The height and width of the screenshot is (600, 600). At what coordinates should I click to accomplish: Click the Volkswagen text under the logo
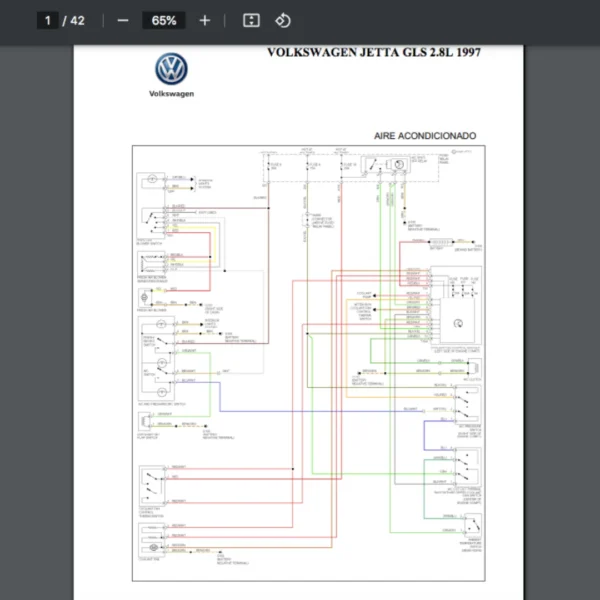[x=171, y=94]
